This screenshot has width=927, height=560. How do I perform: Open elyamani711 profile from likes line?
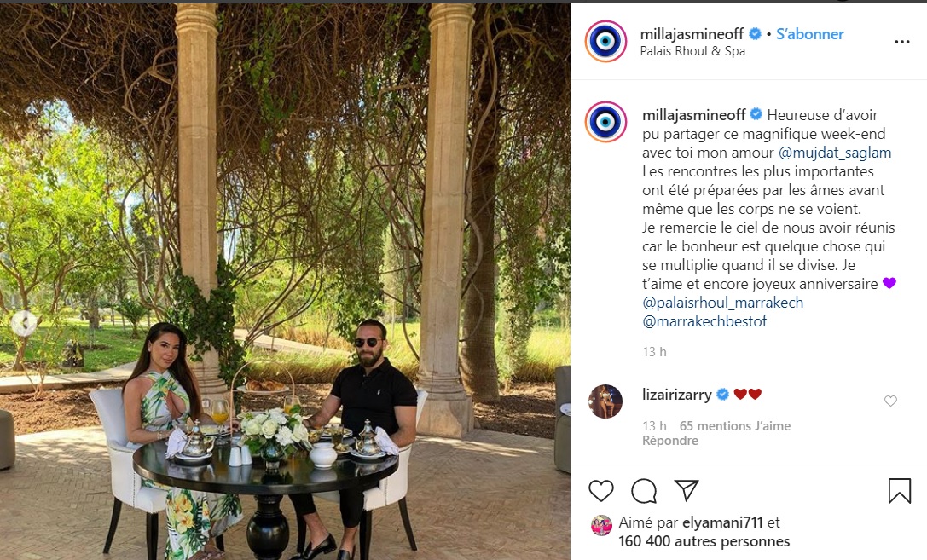722,522
